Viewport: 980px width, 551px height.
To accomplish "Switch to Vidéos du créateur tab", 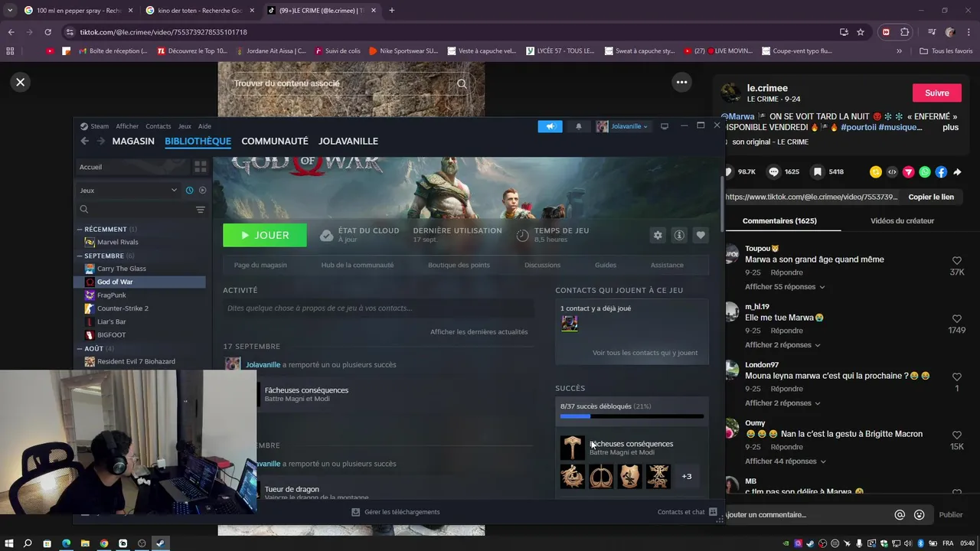I will pos(902,221).
